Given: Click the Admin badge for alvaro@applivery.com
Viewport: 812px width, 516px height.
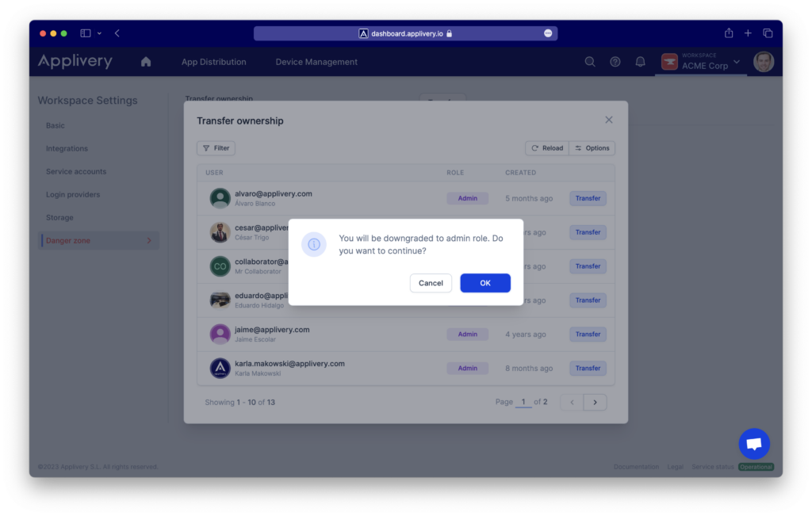Looking at the screenshot, I should click(467, 198).
